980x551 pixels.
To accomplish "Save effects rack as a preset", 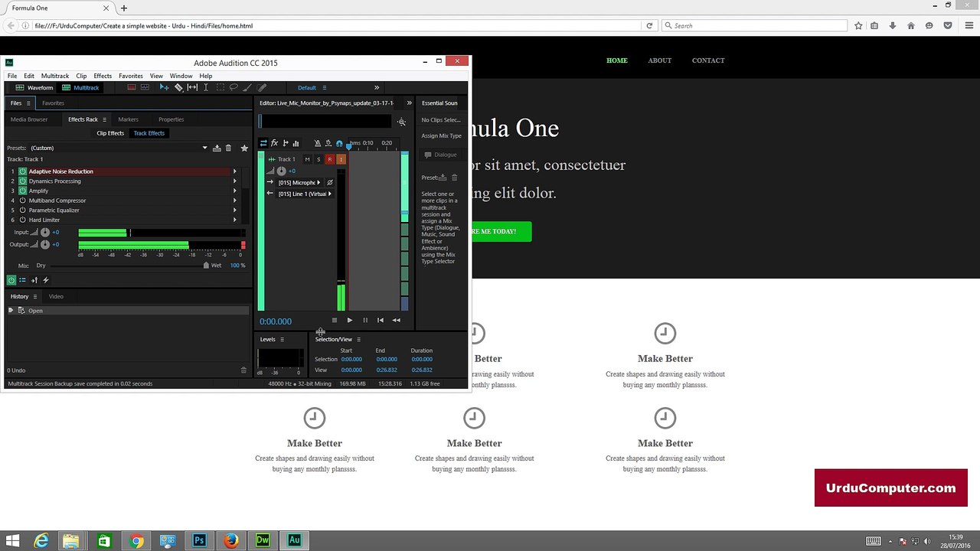I will coord(217,148).
